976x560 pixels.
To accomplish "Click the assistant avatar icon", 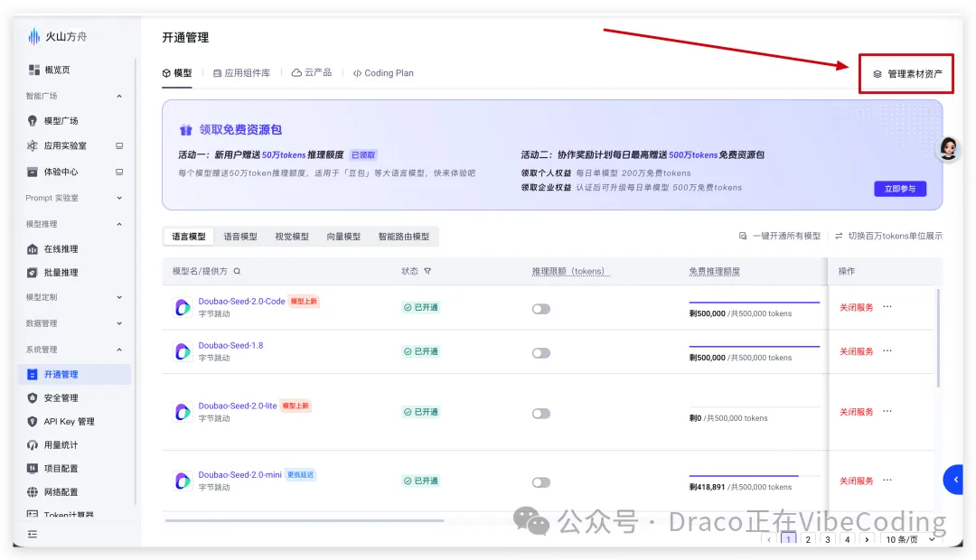I will click(x=949, y=149).
